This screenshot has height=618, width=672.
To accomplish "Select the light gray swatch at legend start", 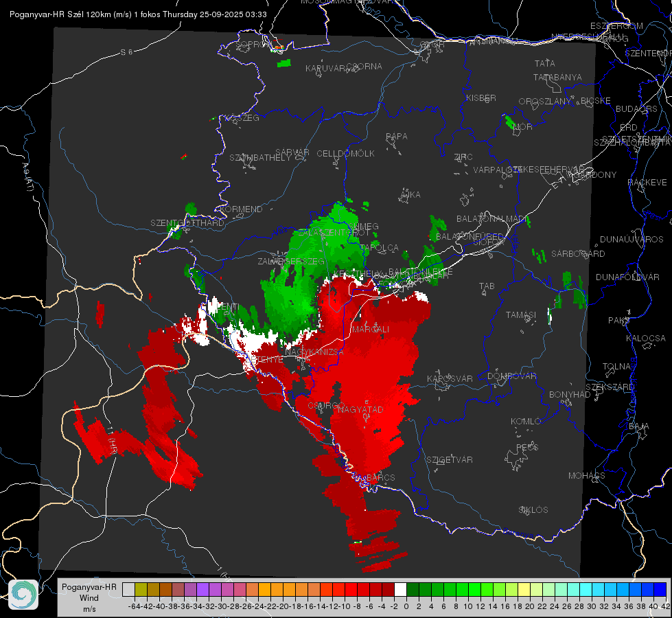I will pyautogui.click(x=128, y=589).
